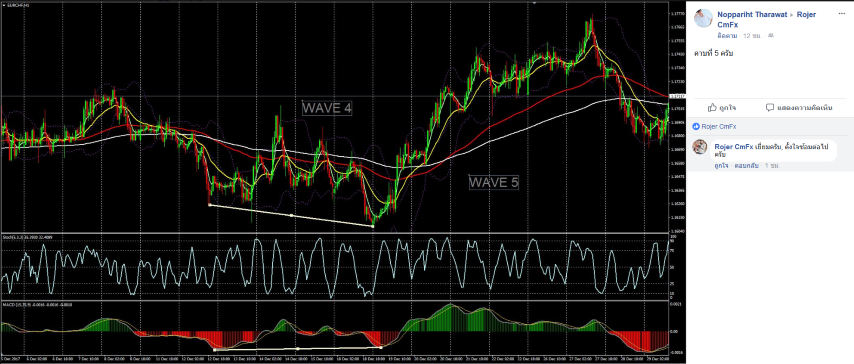Open the post's 12 hours timestamp
Image resolution: width=854 pixels, height=364 pixels.
(x=751, y=35)
